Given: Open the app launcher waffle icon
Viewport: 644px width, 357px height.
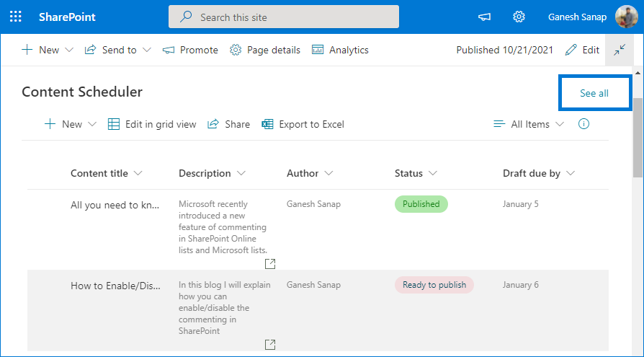Looking at the screenshot, I should coord(16,17).
